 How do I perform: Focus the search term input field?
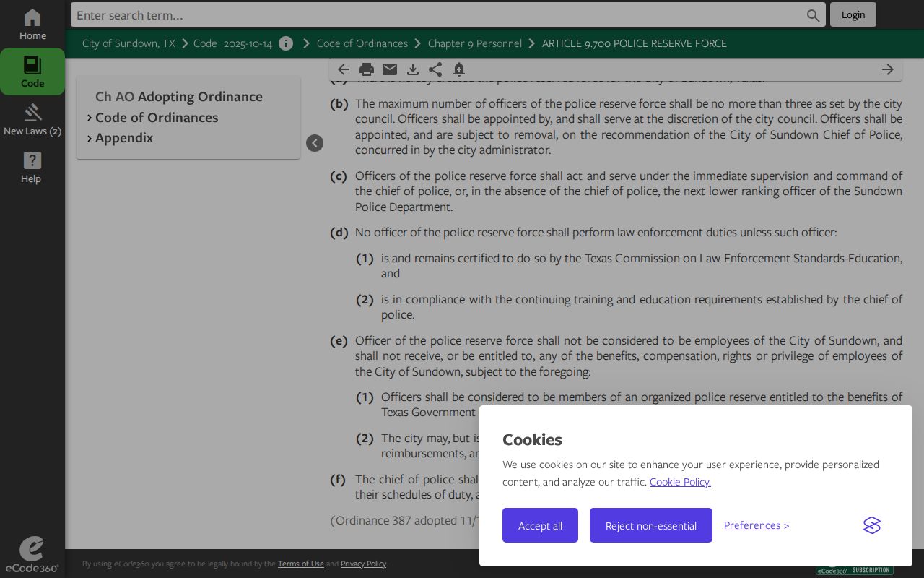tap(438, 15)
